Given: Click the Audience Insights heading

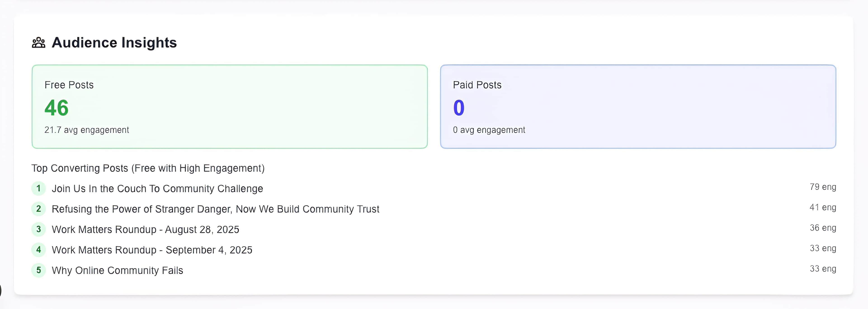Looking at the screenshot, I should tap(114, 43).
